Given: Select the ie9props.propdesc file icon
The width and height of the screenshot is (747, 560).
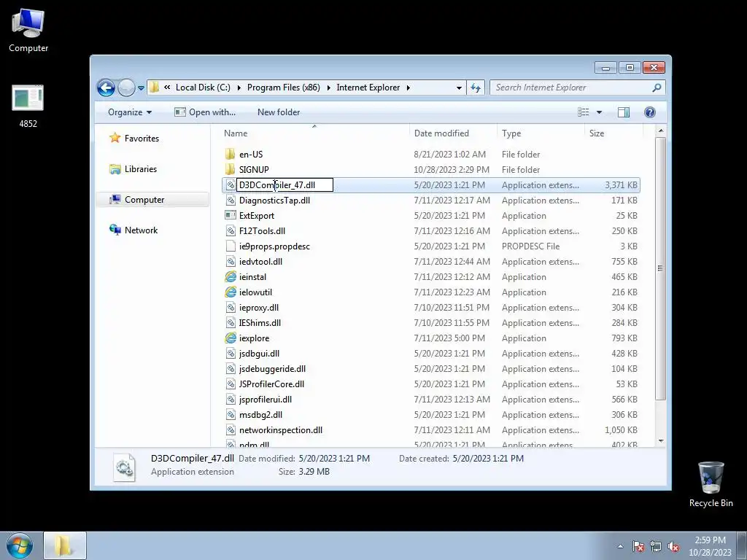Looking at the screenshot, I should point(231,246).
